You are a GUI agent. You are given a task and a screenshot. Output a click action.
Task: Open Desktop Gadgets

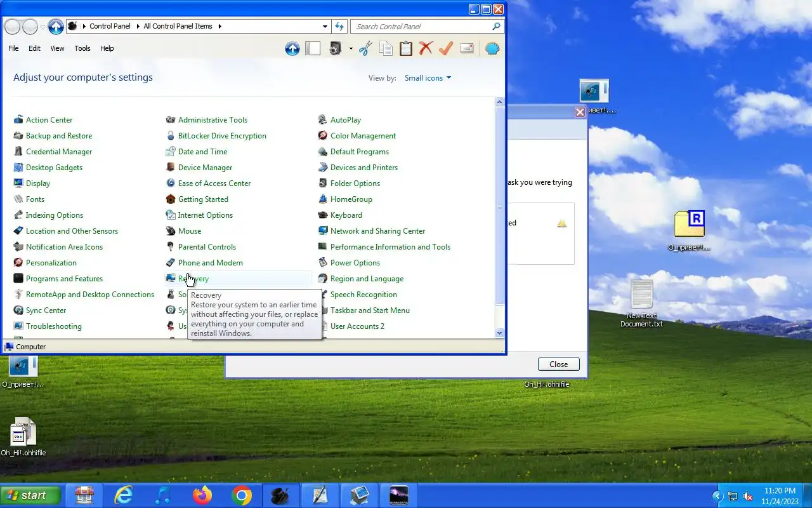point(54,168)
